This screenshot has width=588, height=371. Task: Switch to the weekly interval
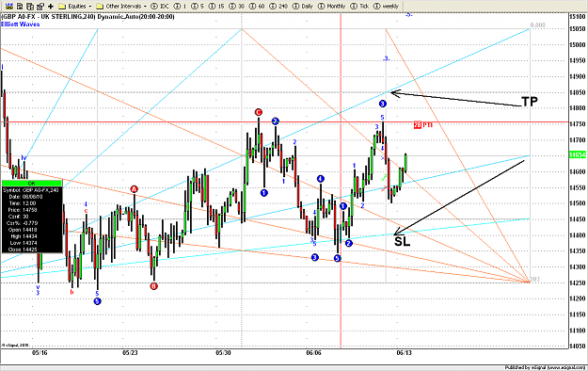tap(386, 6)
